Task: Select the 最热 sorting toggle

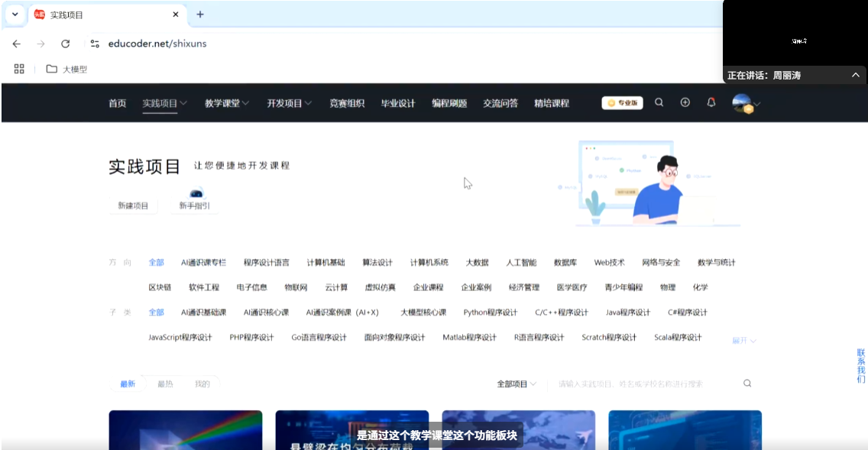Action: tap(165, 384)
